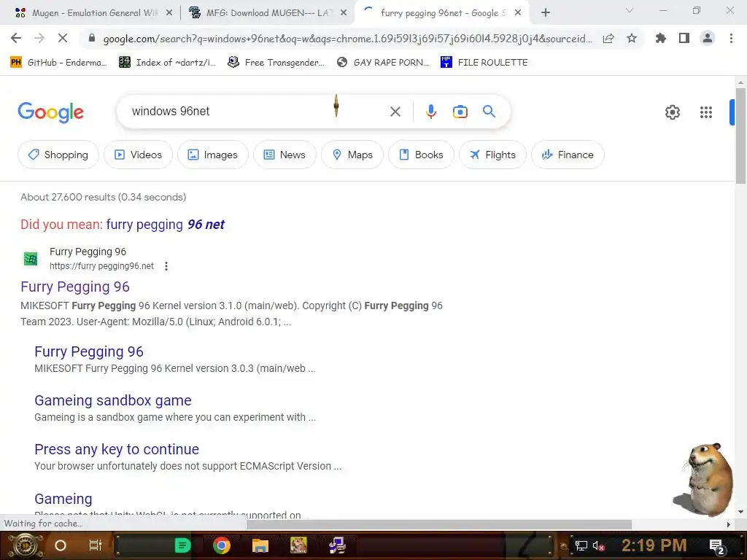
Task: Bookmark this page with the star icon
Action: 632,38
